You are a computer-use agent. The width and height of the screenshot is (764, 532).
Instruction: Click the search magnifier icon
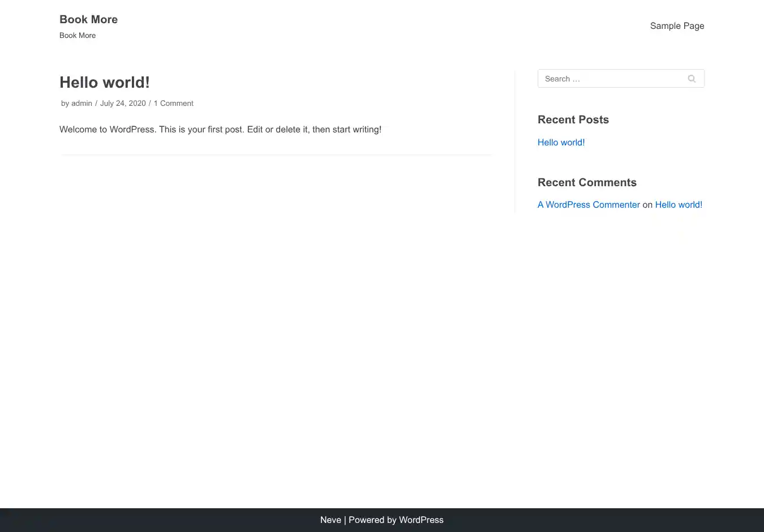[691, 79]
